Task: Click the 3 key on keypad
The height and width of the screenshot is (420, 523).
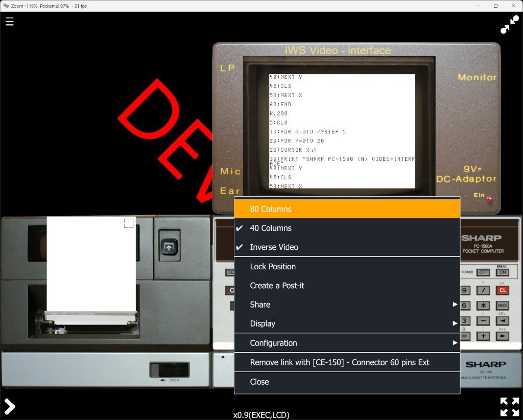Action: click(x=465, y=321)
